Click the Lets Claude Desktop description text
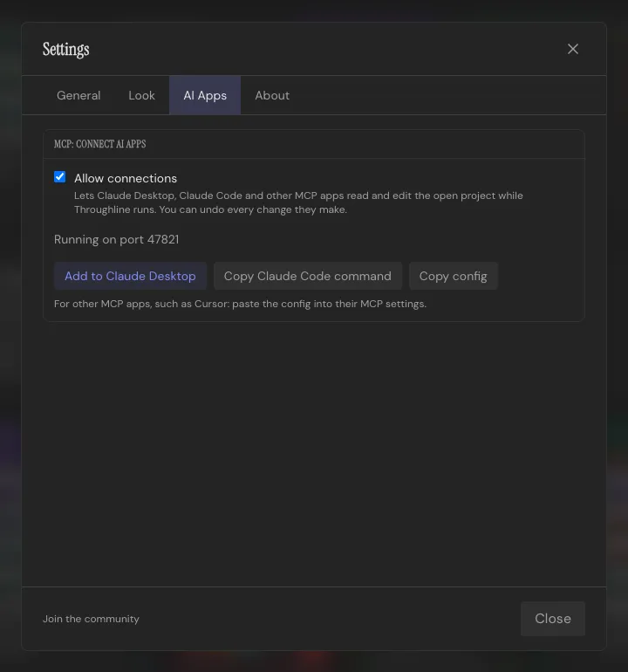628x672 pixels. click(x=298, y=202)
